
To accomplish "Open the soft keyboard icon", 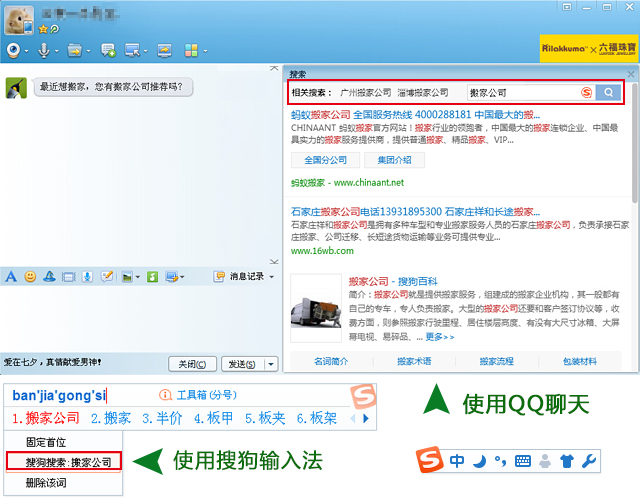I will coord(523,461).
